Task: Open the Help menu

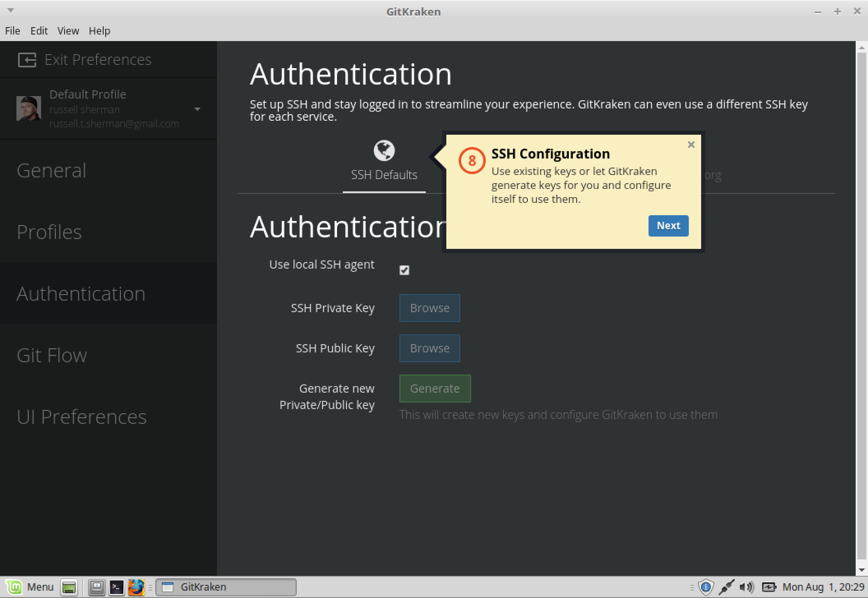Action: [99, 31]
